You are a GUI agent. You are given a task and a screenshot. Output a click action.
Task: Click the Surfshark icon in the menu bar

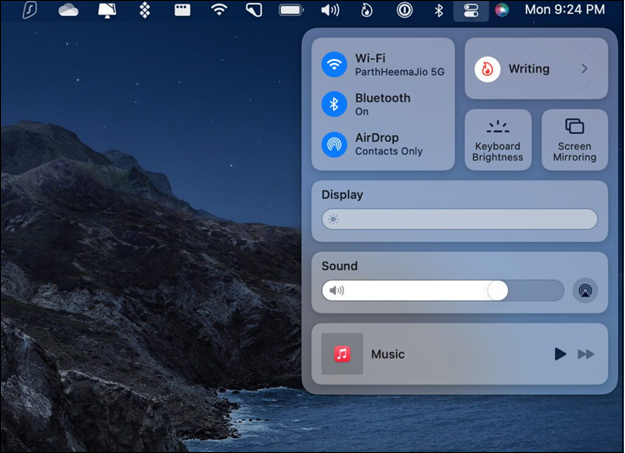click(x=31, y=11)
